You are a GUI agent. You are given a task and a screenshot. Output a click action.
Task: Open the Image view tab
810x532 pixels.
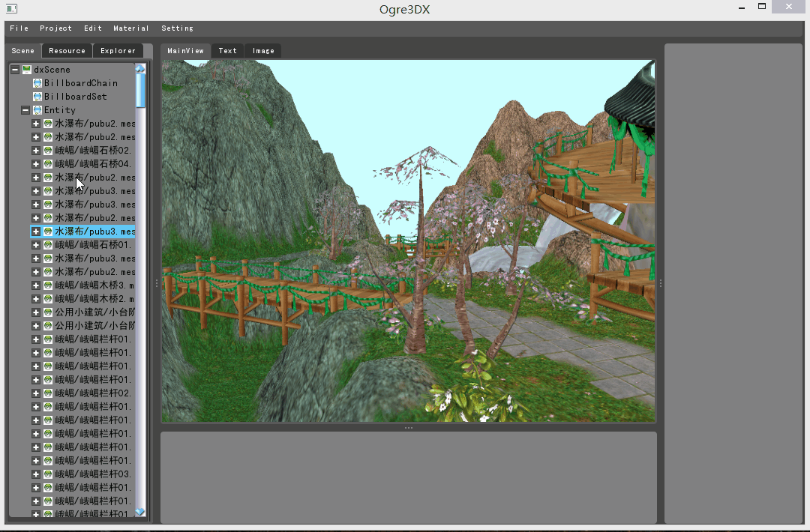(x=263, y=51)
